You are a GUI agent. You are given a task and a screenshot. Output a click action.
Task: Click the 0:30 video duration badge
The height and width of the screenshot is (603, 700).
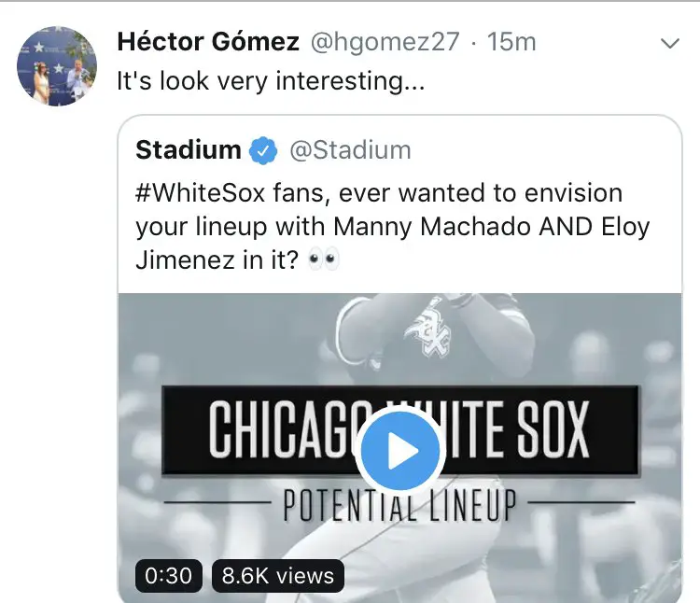pyautogui.click(x=170, y=576)
